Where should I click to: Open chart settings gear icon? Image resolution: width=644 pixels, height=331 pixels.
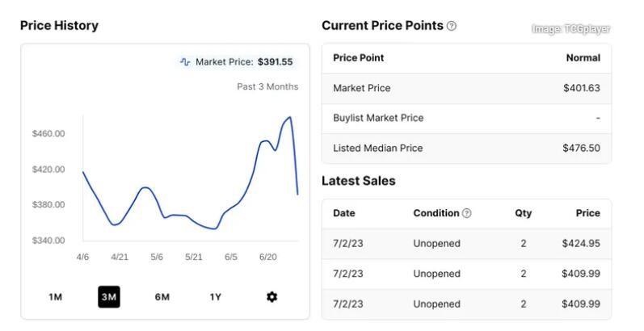pos(271,297)
